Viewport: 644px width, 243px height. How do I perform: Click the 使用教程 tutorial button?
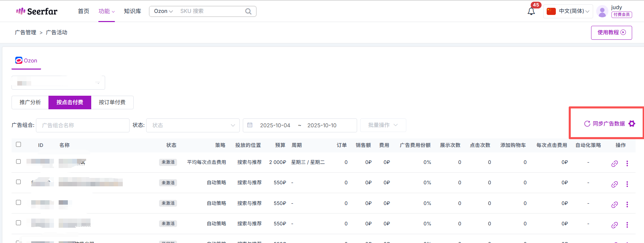[611, 33]
